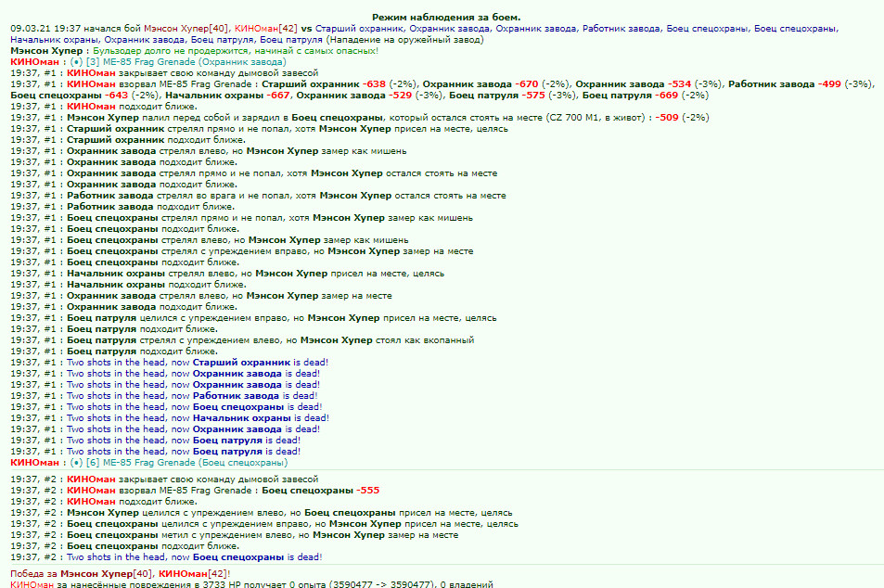Click line Работник завода подходит ближе
The width and height of the screenshot is (884, 588).
click(x=122, y=206)
